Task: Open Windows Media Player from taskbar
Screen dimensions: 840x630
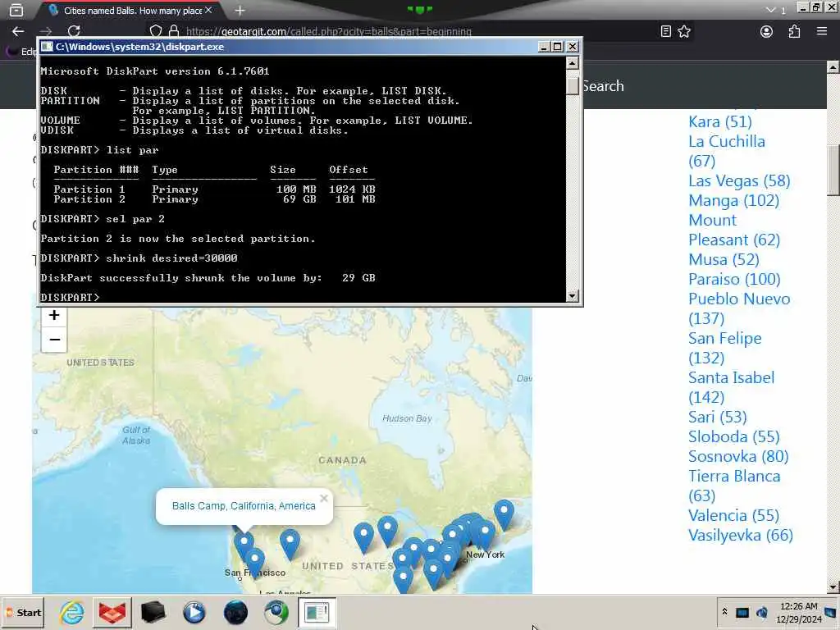Action: click(x=194, y=612)
